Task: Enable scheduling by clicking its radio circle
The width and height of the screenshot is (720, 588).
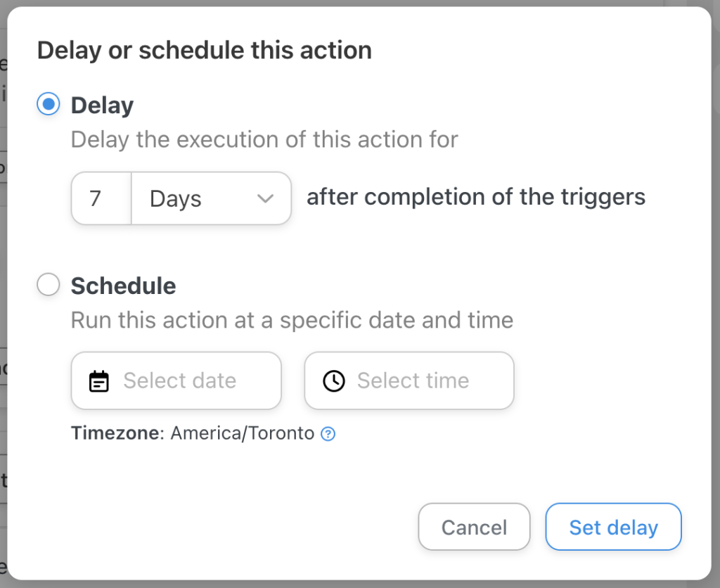Action: tap(47, 284)
